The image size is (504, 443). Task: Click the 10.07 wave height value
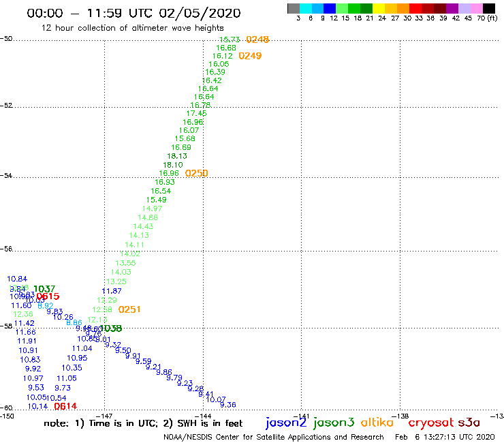(x=216, y=399)
